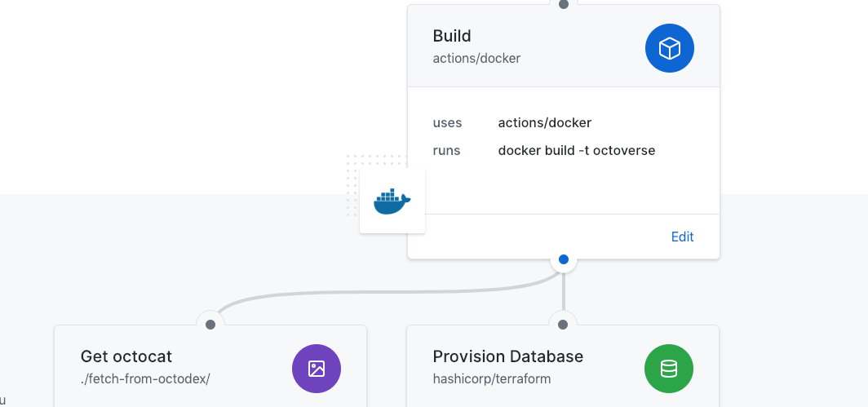Click the "uses" field label
Screen dimensions: 868x407
click(447, 122)
